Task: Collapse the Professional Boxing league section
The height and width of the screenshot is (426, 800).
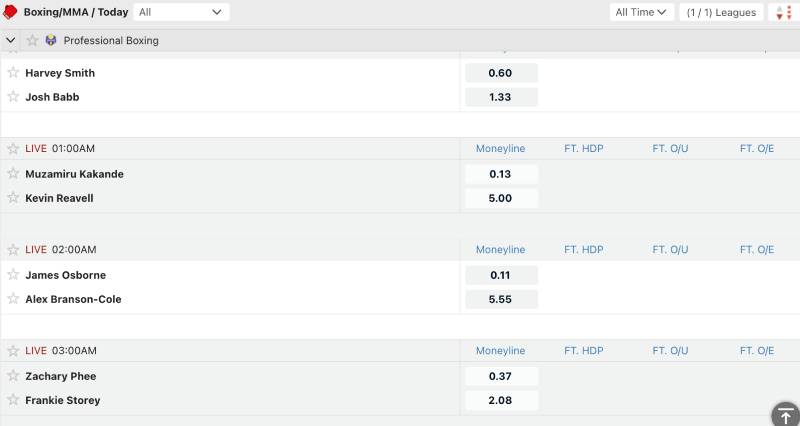Action: 11,41
